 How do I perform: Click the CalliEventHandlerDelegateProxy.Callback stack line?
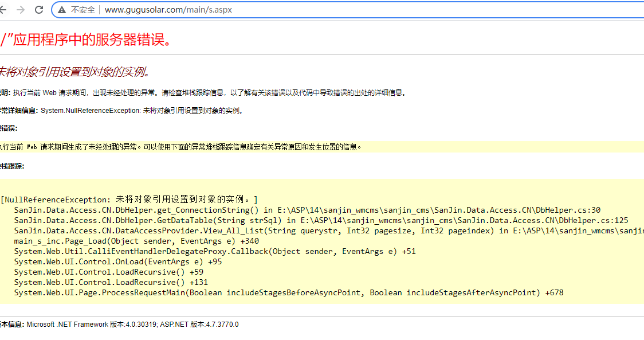coord(215,251)
